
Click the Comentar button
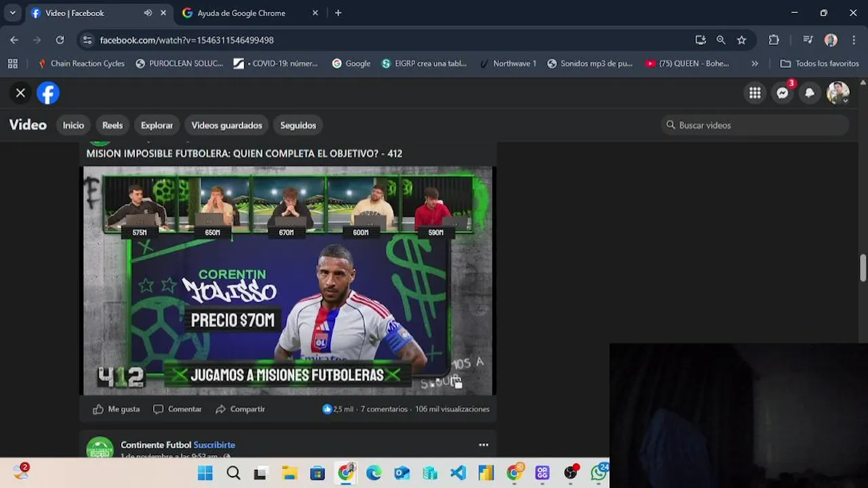coord(177,409)
